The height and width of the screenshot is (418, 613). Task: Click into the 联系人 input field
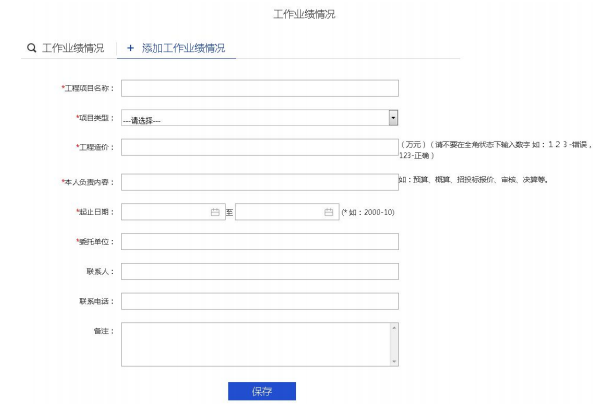coord(260,271)
